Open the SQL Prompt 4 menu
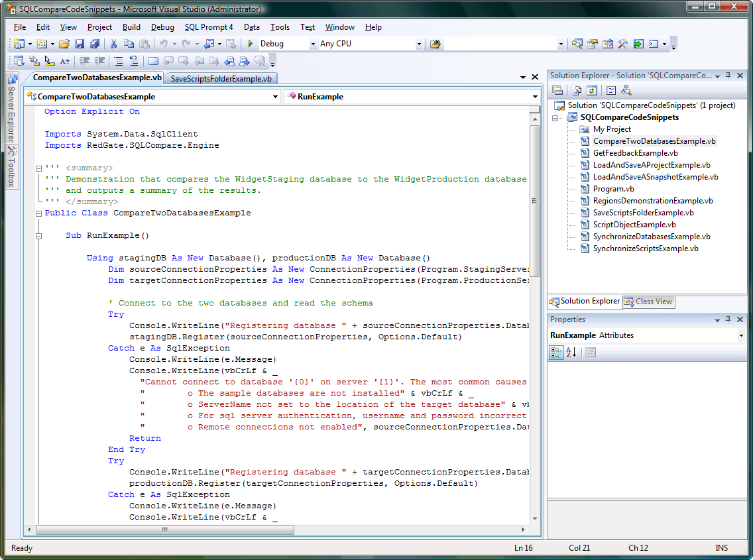 point(209,27)
